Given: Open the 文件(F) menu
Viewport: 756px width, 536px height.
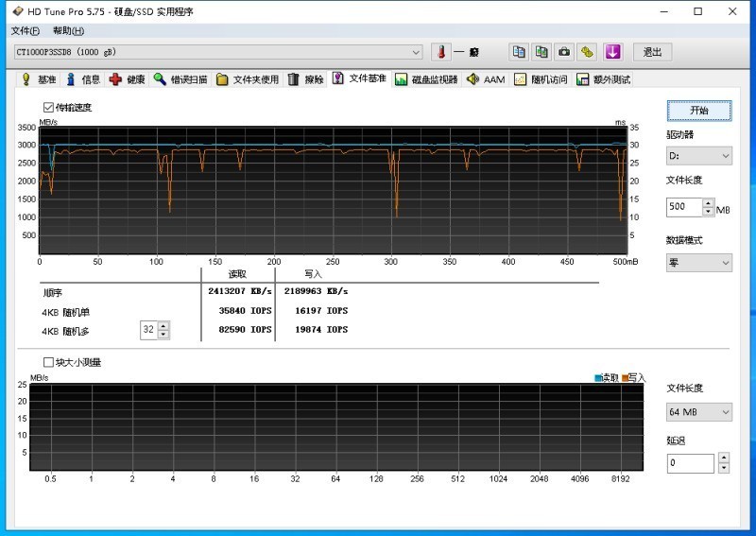Looking at the screenshot, I should [26, 31].
